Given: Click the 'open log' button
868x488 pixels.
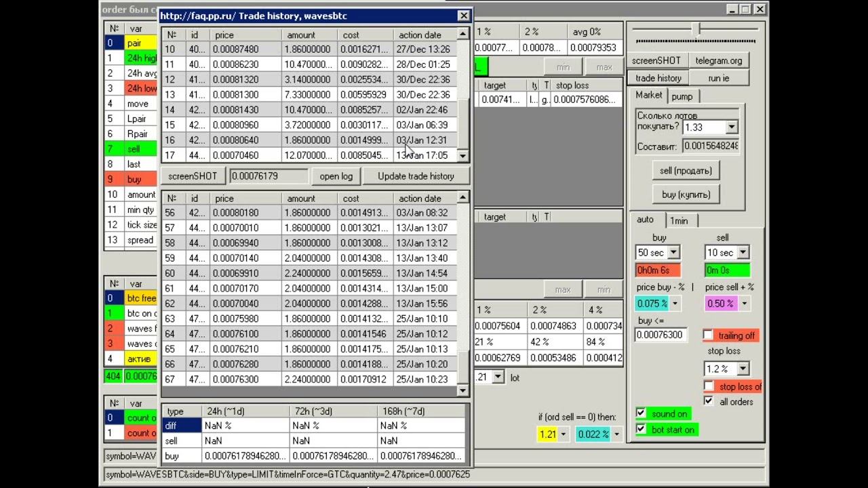Looking at the screenshot, I should (x=336, y=176).
